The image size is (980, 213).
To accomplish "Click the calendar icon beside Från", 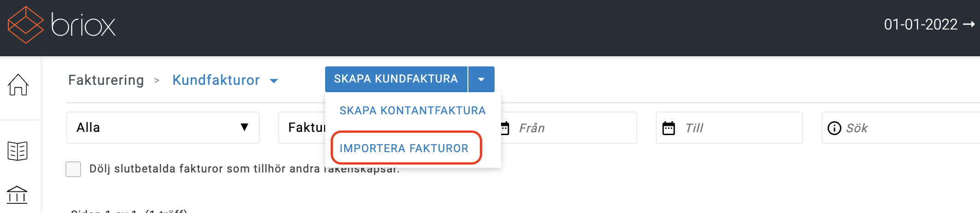I will (505, 128).
